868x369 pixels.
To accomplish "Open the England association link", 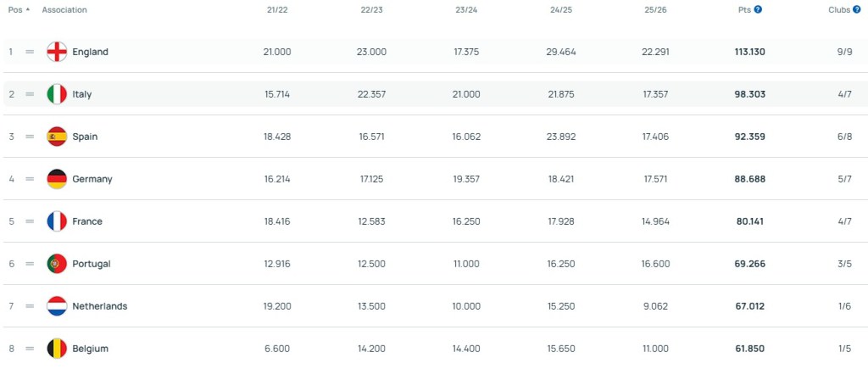I will (x=90, y=52).
